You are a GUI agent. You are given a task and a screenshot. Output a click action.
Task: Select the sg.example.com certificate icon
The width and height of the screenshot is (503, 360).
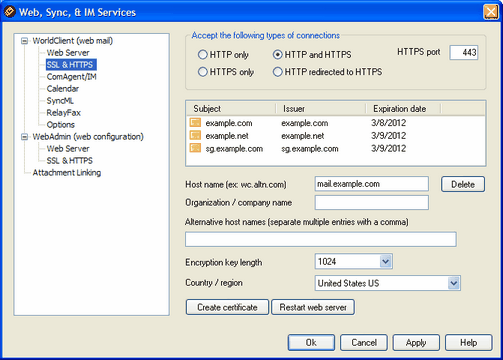click(195, 148)
